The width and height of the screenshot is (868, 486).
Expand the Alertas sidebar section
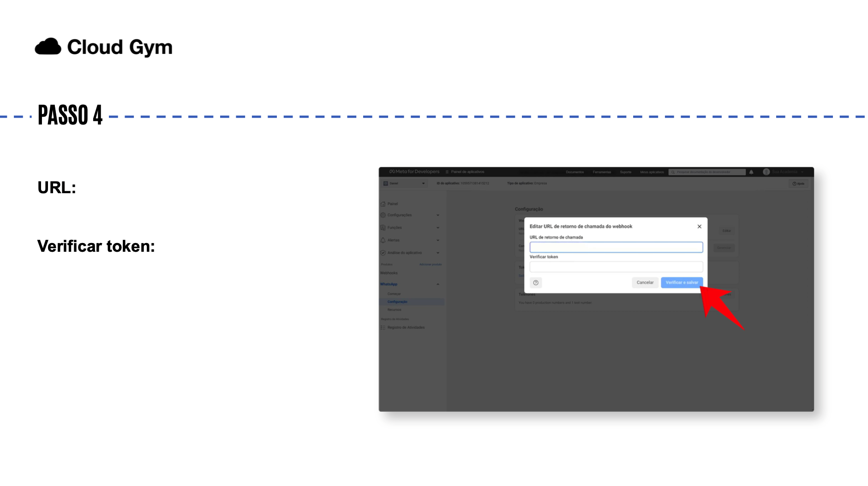(x=438, y=240)
